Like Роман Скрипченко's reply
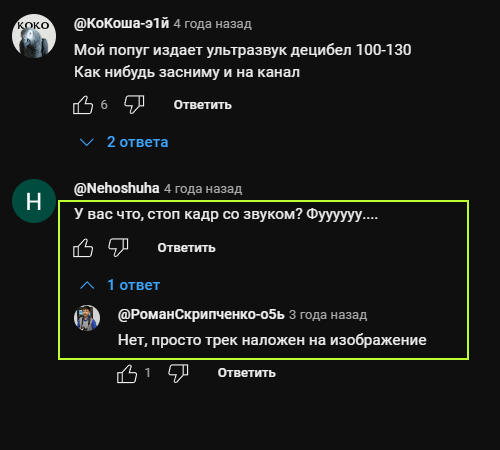 pyautogui.click(x=127, y=373)
